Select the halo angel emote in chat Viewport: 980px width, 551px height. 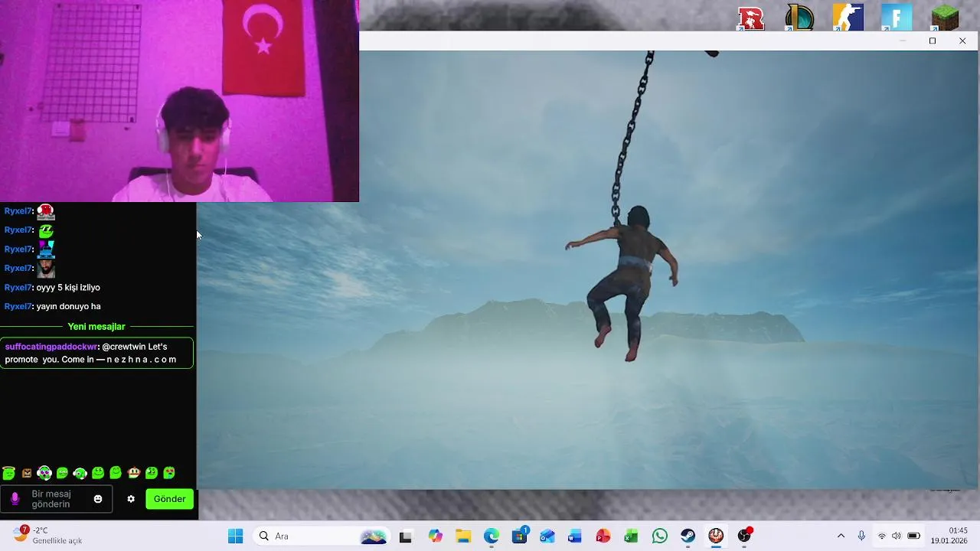[8, 473]
